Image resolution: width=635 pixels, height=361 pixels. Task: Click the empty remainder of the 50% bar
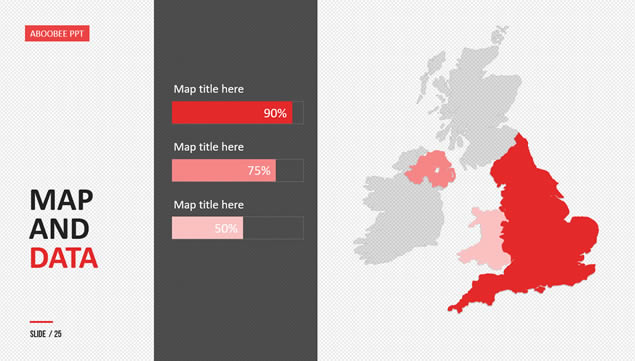[273, 228]
